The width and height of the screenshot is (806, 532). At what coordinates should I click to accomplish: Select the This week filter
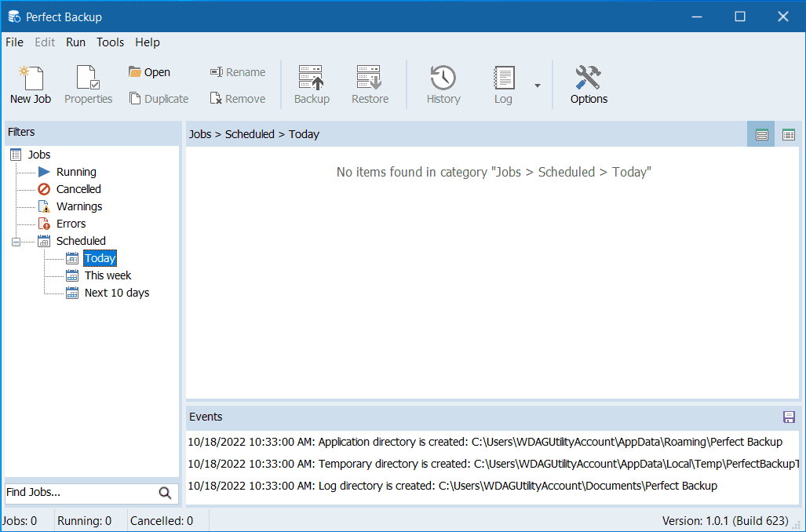tap(108, 275)
